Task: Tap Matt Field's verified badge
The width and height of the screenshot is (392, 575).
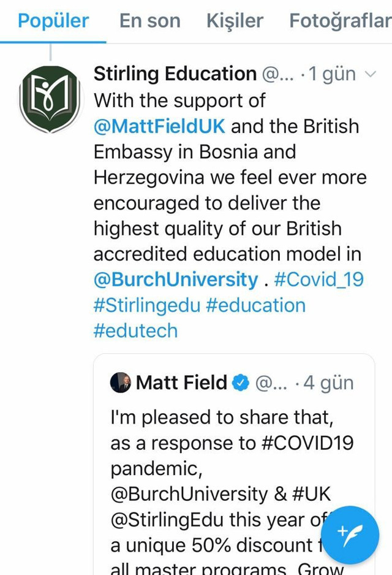Action: pos(242,383)
